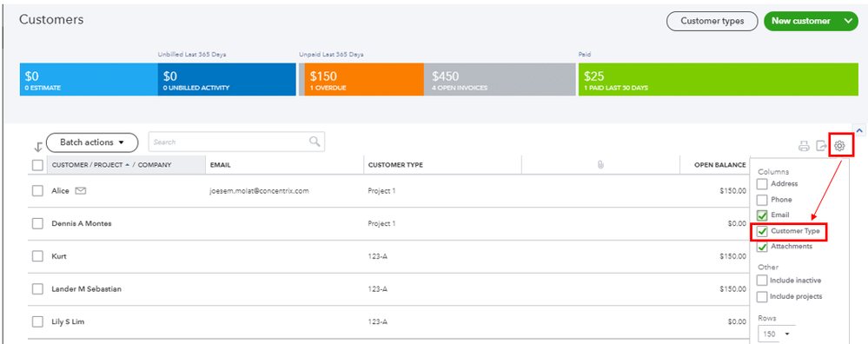Viewport: 868px width, 344px height.
Task: Select the checkbox for Dennis A Montes
Action: click(37, 224)
